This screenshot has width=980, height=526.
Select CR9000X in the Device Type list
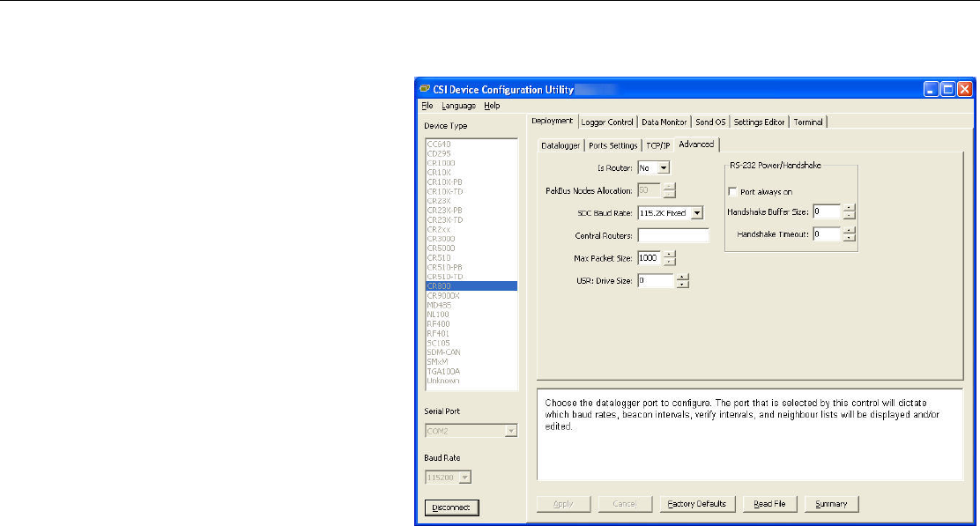point(471,295)
